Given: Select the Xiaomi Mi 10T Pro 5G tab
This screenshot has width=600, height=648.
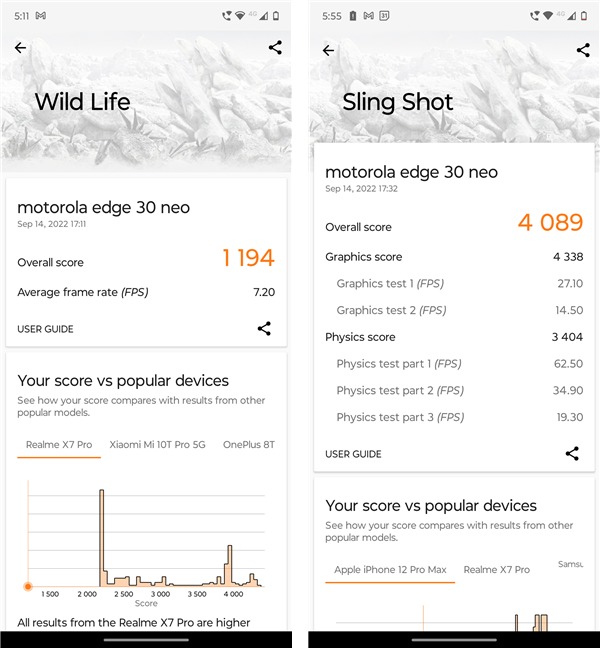Looking at the screenshot, I should (x=157, y=444).
